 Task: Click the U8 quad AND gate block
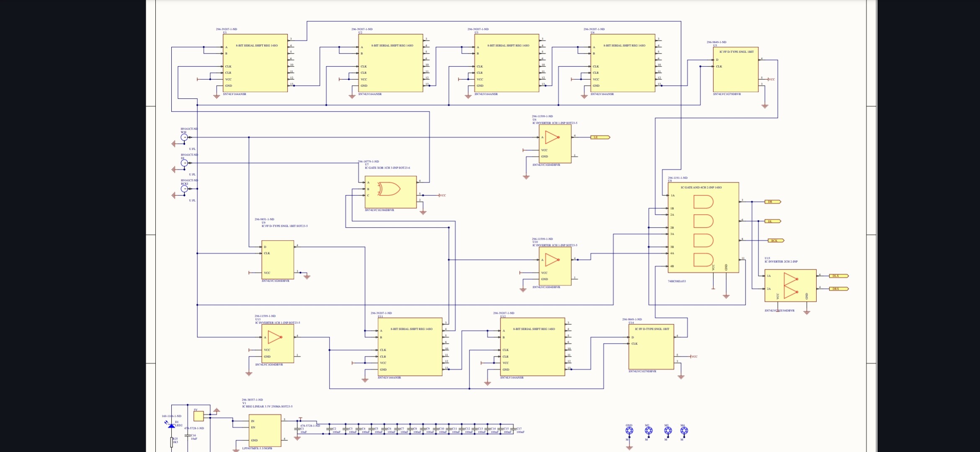703,227
